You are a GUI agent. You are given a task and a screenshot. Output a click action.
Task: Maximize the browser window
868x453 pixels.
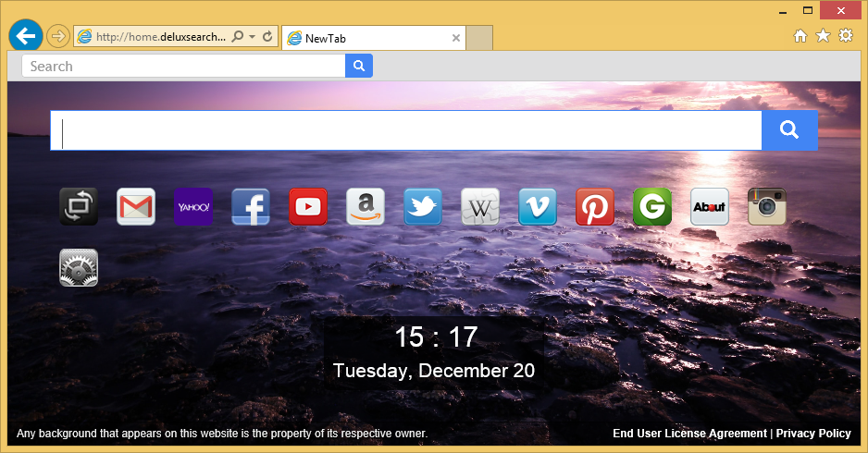coord(808,10)
